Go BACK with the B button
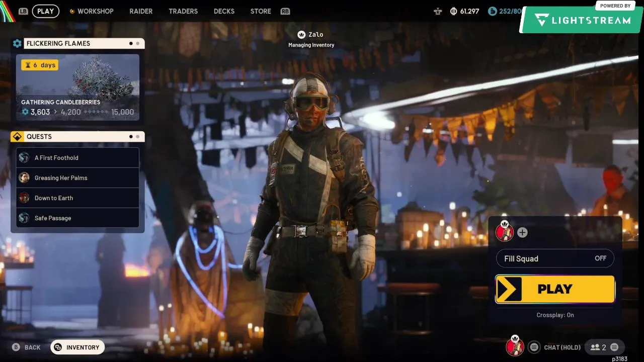The image size is (644, 362). coord(26,347)
